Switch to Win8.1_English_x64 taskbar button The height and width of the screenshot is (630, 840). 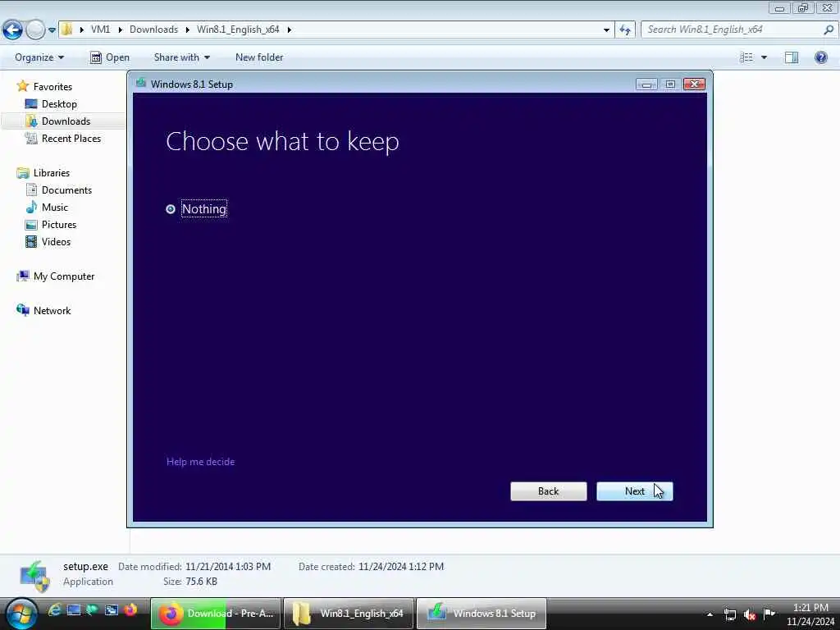349,614
